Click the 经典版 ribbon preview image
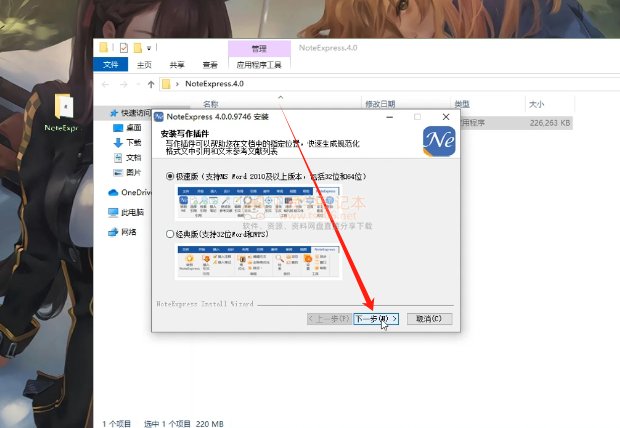Screen dimensions: 620x428 tap(258, 262)
